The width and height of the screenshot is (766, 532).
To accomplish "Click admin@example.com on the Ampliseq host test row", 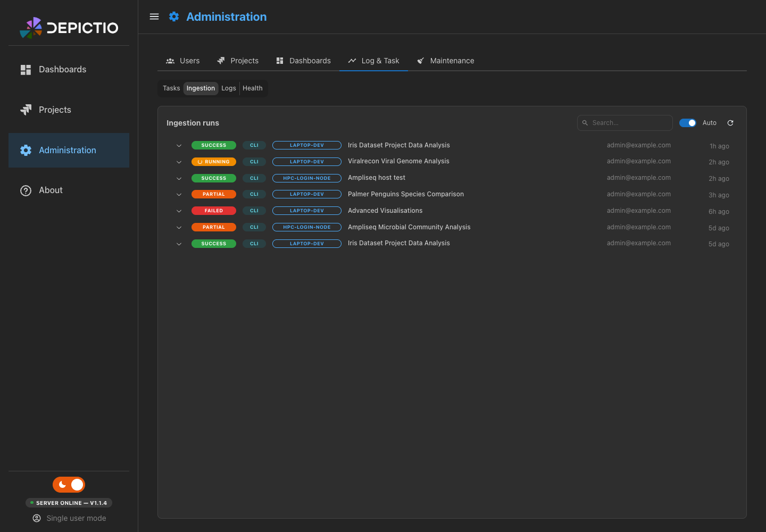I will pos(639,178).
